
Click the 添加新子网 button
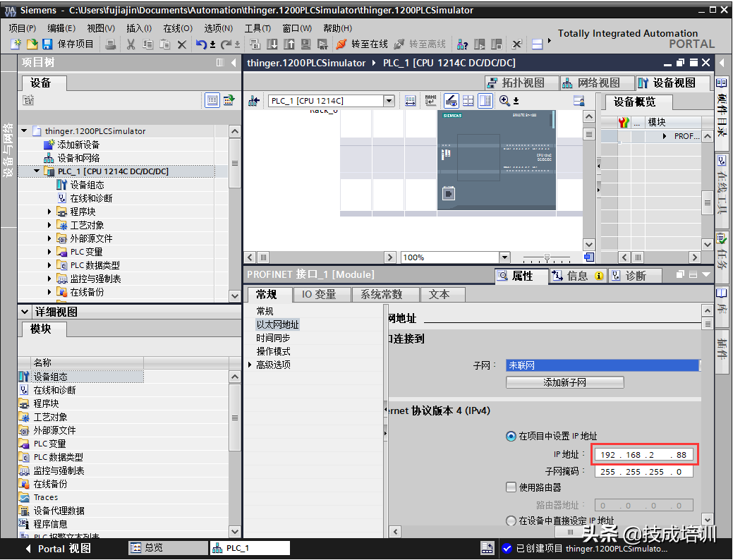tap(564, 382)
